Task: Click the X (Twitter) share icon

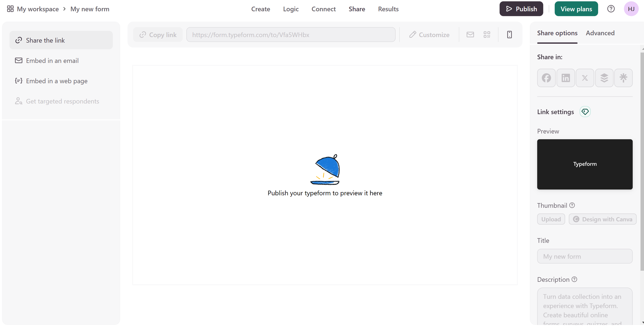Action: [585, 78]
